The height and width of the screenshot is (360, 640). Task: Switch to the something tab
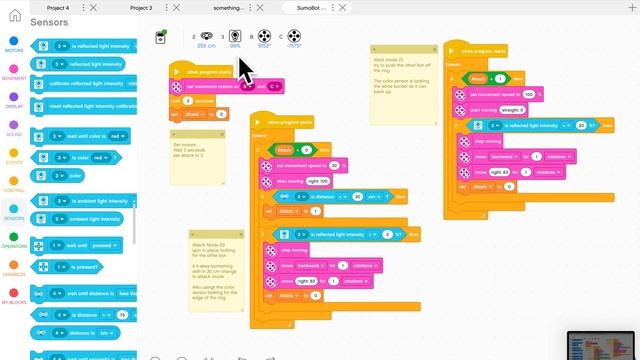point(228,8)
